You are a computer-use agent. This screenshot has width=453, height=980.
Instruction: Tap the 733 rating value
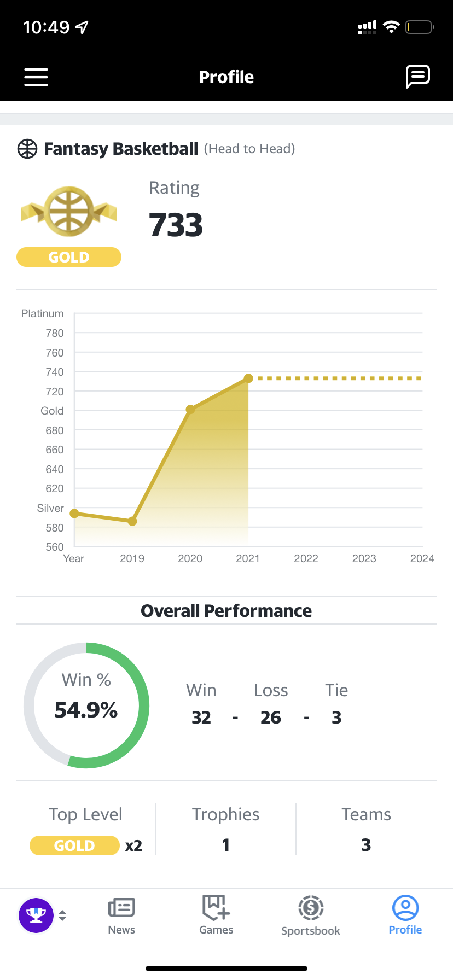176,225
